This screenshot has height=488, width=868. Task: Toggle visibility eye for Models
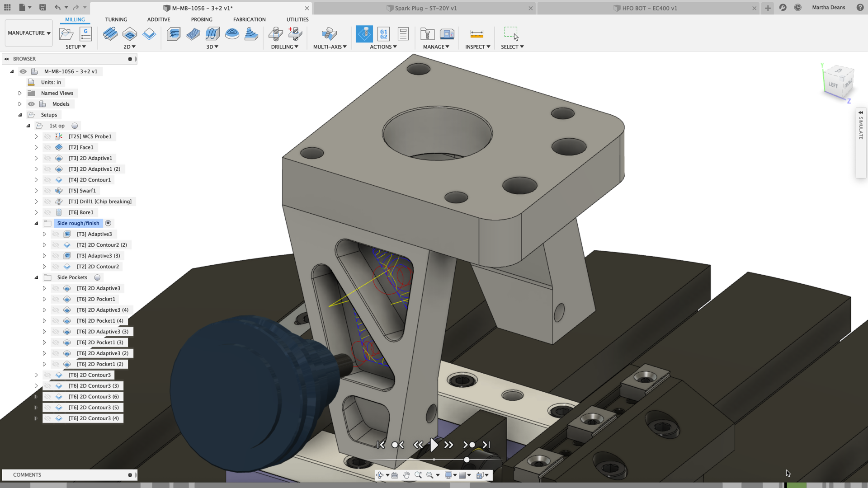31,104
